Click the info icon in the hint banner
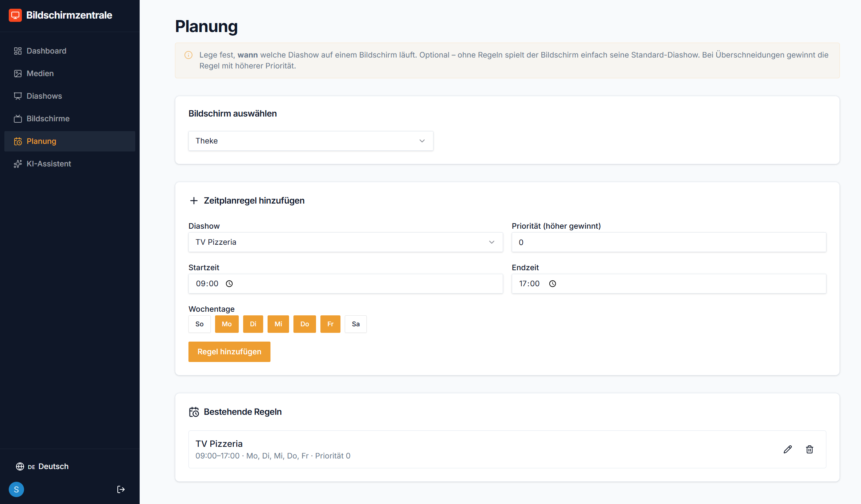The image size is (861, 504). click(188, 55)
